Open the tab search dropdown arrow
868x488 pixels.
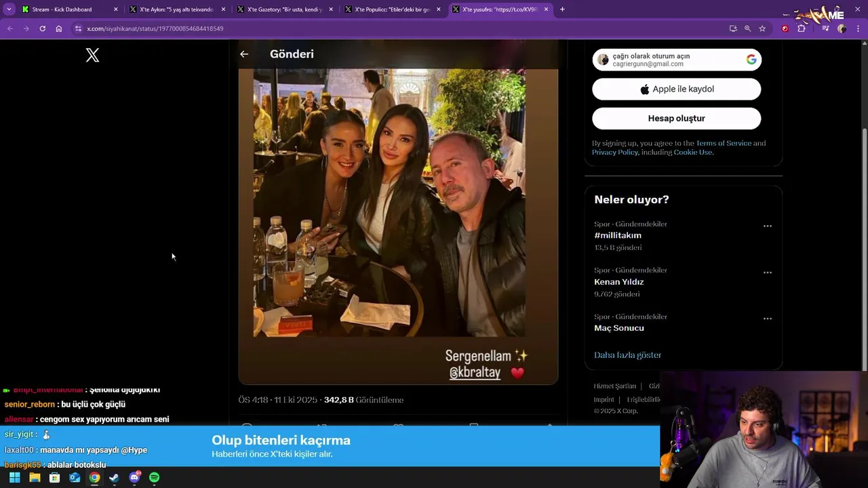pyautogui.click(x=9, y=9)
